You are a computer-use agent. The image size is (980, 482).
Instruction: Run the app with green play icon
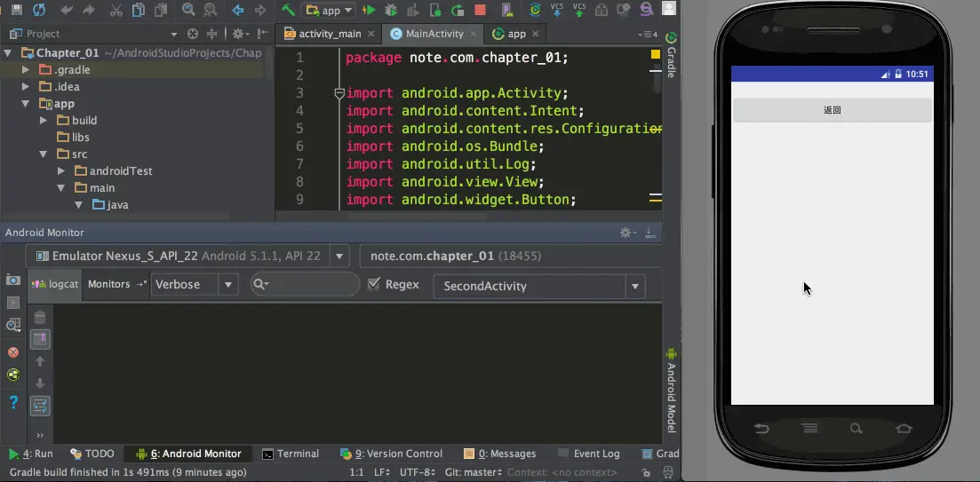(369, 10)
